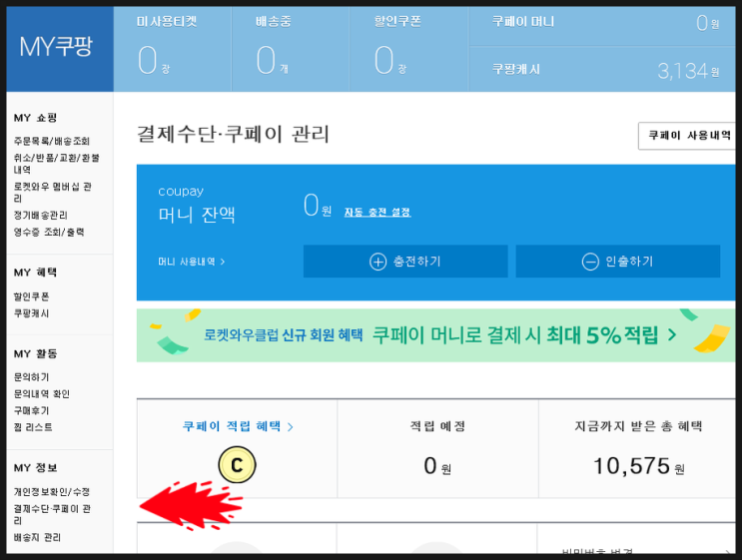This screenshot has height=560, width=742.
Task: Open 배송지 관리
Action: pos(37,537)
